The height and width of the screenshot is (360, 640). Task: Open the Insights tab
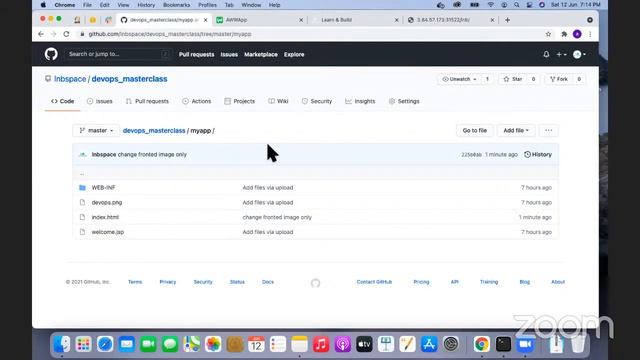pyautogui.click(x=360, y=101)
